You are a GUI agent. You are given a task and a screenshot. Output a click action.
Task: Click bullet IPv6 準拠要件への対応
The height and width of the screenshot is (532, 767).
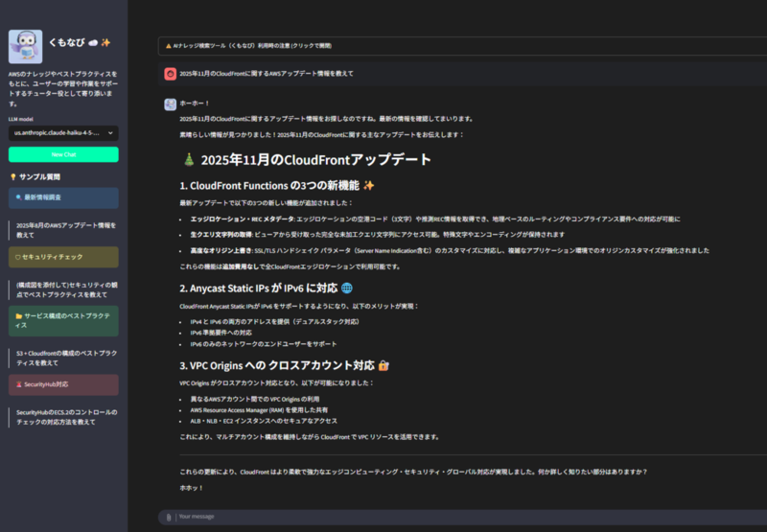(221, 333)
